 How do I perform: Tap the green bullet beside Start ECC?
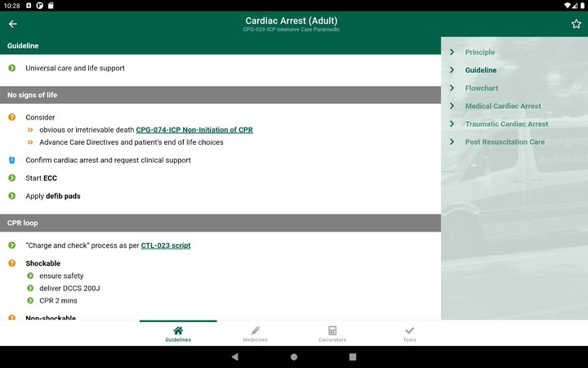click(12, 178)
